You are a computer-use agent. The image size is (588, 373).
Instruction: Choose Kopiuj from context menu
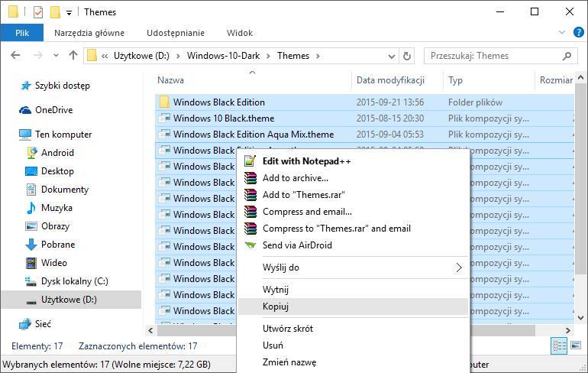(x=354, y=307)
